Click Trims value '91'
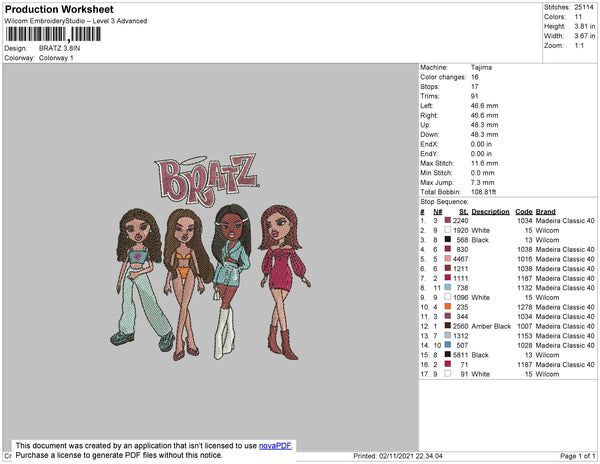Image resolution: width=600 pixels, height=464 pixels. pos(474,96)
